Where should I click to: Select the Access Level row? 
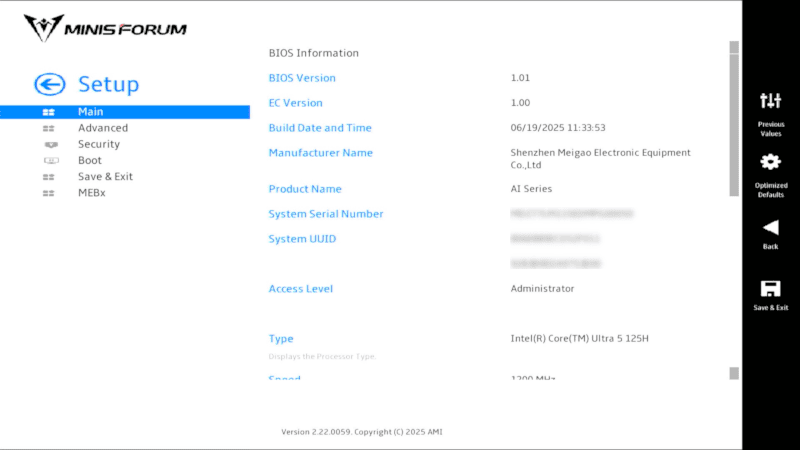coord(300,289)
